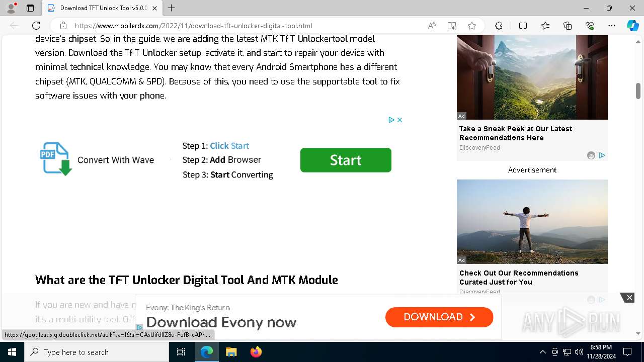This screenshot has height=362, width=644.
Task: Open the tab actions menu icon
Action: tap(30, 8)
